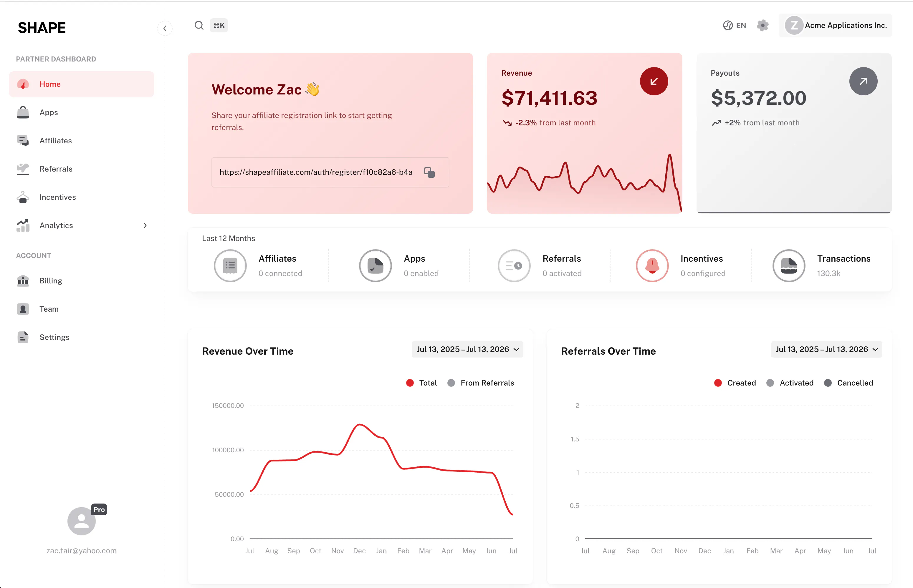Go to Referrals in sidebar
The image size is (913, 588).
81,169
